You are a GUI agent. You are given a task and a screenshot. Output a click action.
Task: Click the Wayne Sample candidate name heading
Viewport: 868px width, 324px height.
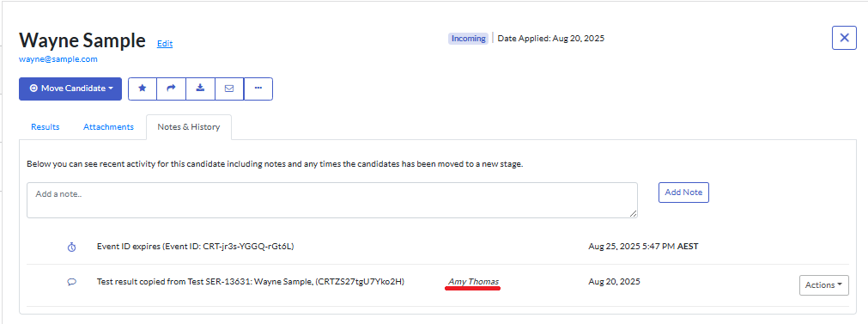pyautogui.click(x=82, y=40)
